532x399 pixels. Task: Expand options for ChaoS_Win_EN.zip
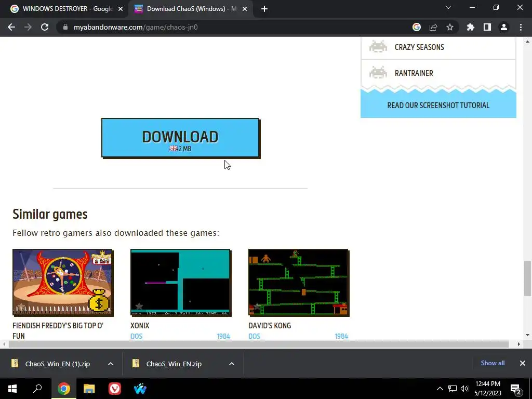(232, 364)
